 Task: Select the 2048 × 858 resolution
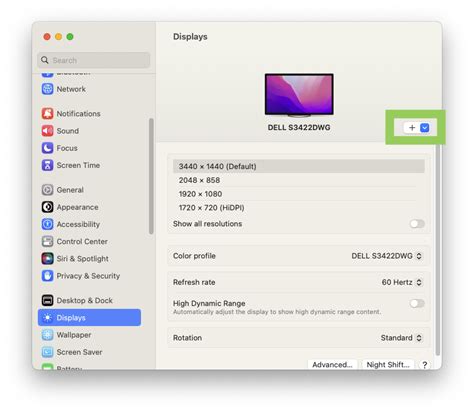click(x=299, y=180)
